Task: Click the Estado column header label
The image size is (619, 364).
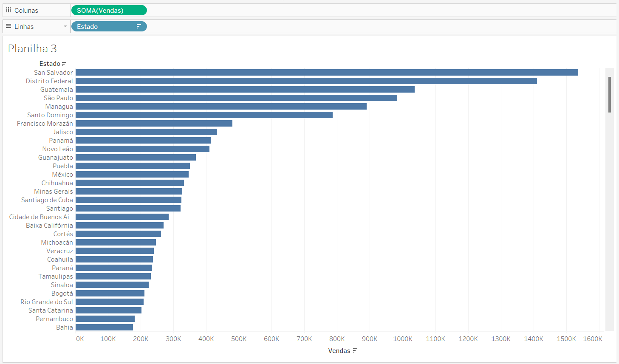Action: click(x=50, y=64)
